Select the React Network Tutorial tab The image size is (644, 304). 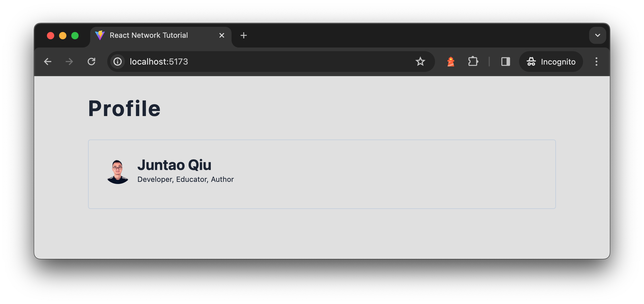(148, 35)
